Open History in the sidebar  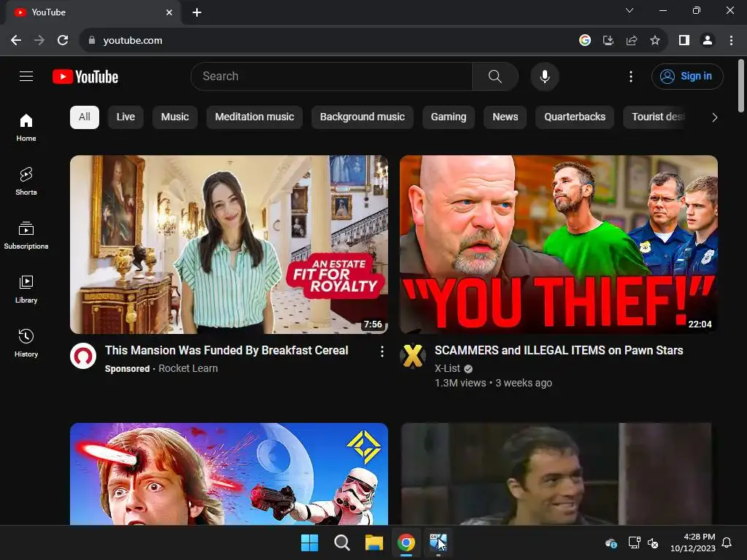click(x=26, y=343)
